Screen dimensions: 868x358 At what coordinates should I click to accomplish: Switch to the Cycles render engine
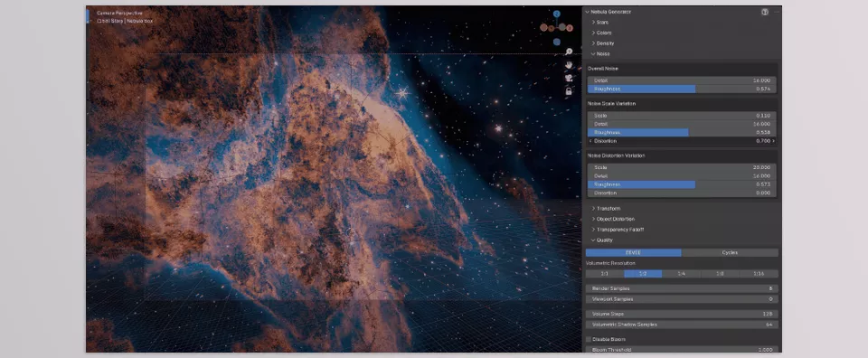pyautogui.click(x=730, y=252)
